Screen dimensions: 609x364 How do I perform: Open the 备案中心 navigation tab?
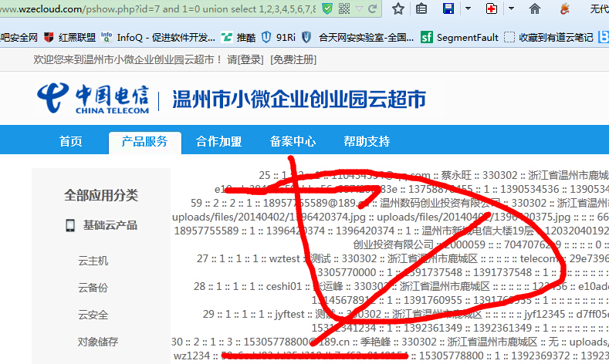[293, 141]
